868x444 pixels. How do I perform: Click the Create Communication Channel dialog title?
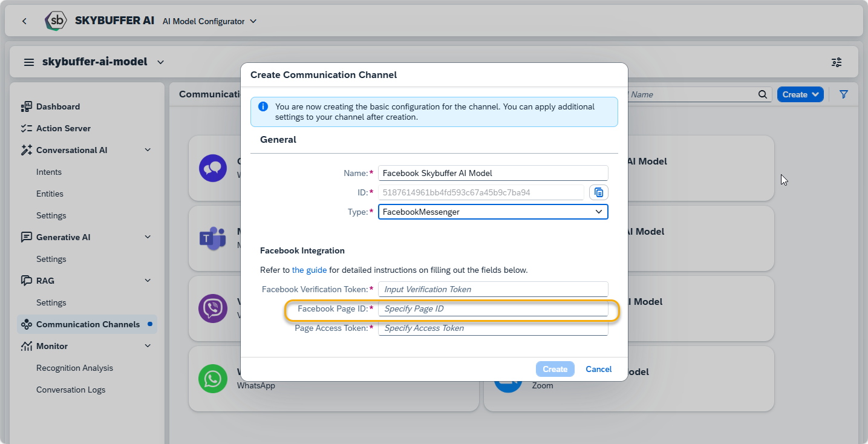click(324, 75)
